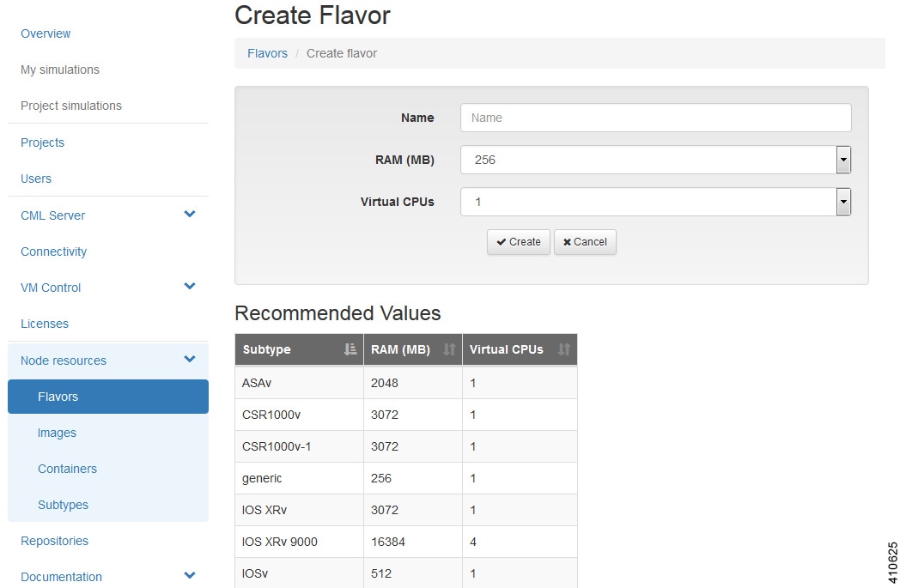The height and width of the screenshot is (588, 900).
Task: Open Project simulations page
Action: point(71,106)
